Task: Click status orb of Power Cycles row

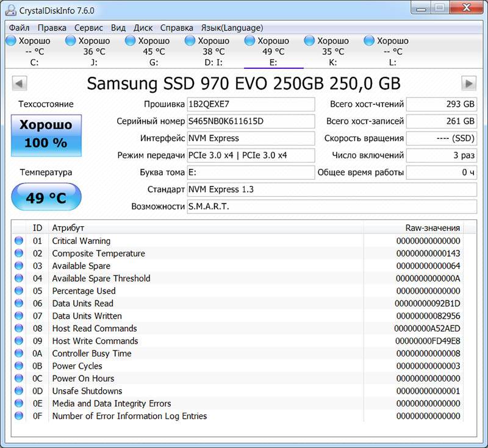Action: pyautogui.click(x=19, y=366)
